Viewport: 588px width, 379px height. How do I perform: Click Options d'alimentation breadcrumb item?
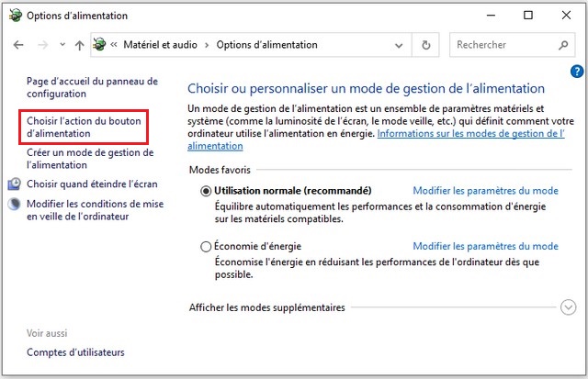266,45
